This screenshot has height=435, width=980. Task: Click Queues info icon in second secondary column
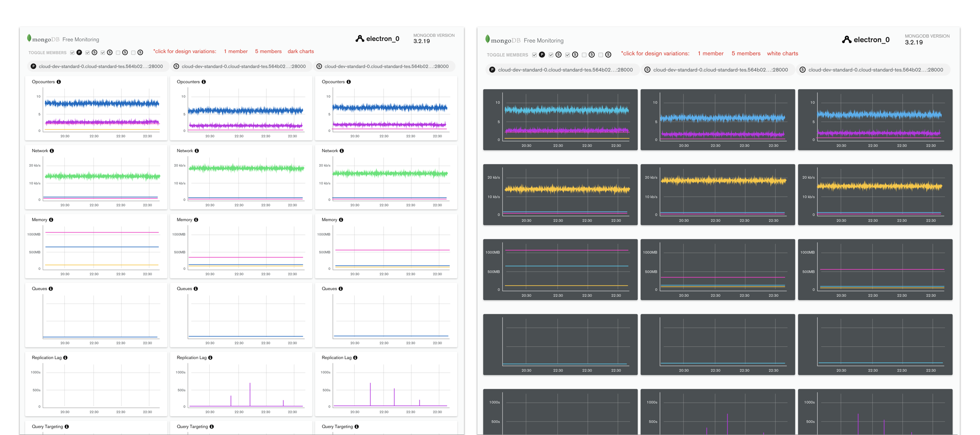[x=341, y=289]
